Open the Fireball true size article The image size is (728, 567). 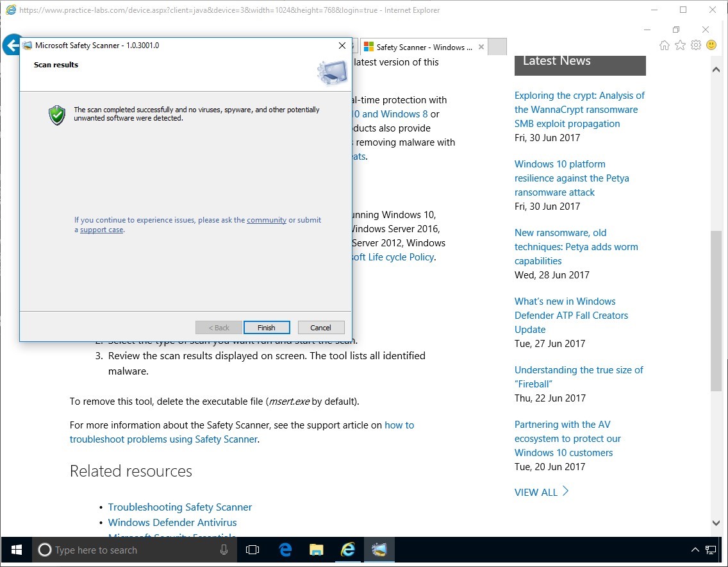pos(579,377)
